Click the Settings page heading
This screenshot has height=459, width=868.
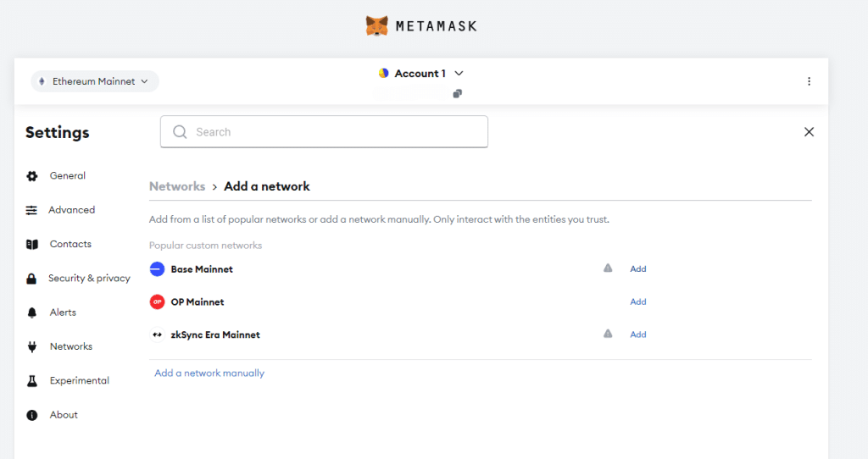tap(57, 133)
